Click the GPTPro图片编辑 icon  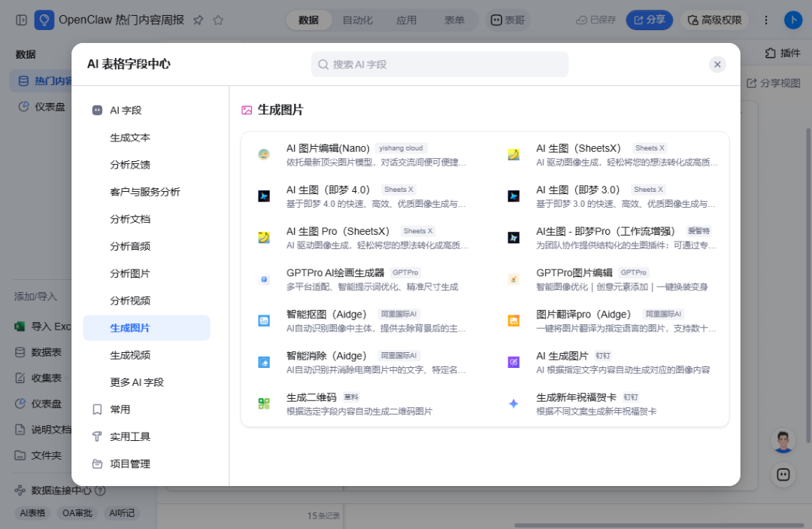tap(514, 279)
